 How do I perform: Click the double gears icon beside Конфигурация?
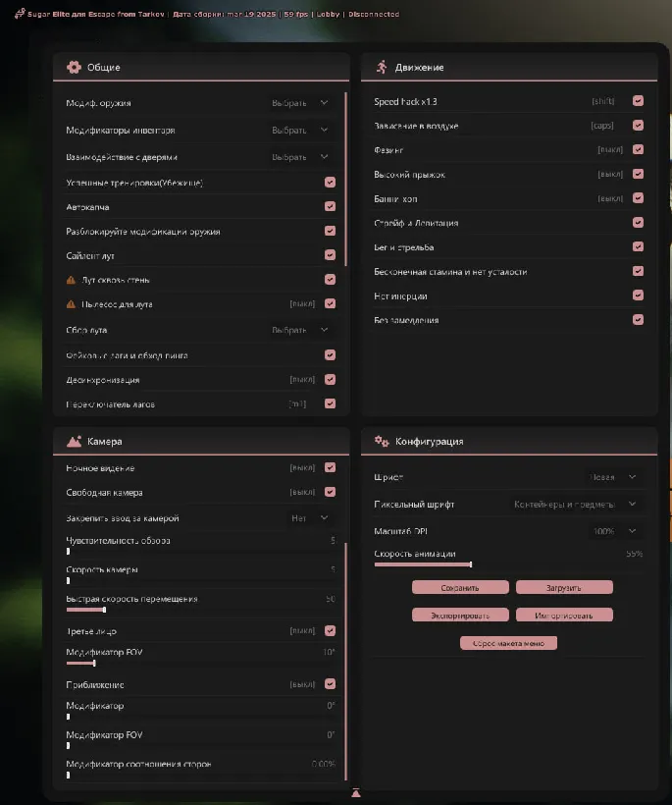tap(382, 442)
